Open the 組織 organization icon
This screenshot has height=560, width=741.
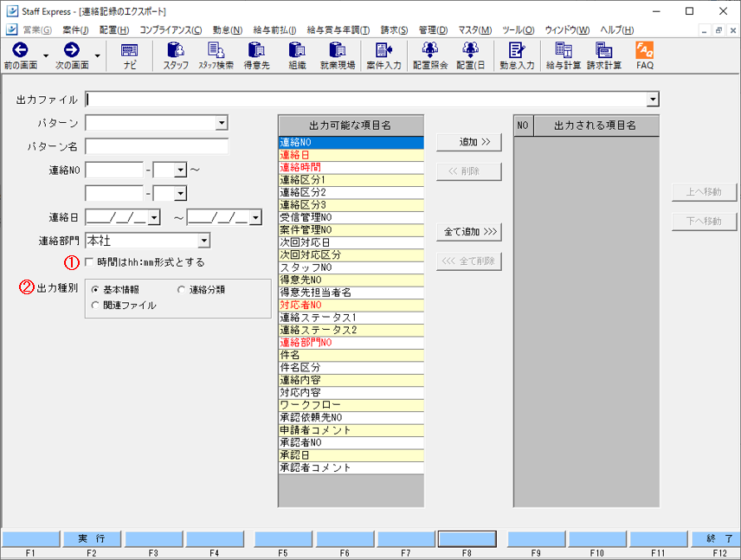[x=297, y=55]
